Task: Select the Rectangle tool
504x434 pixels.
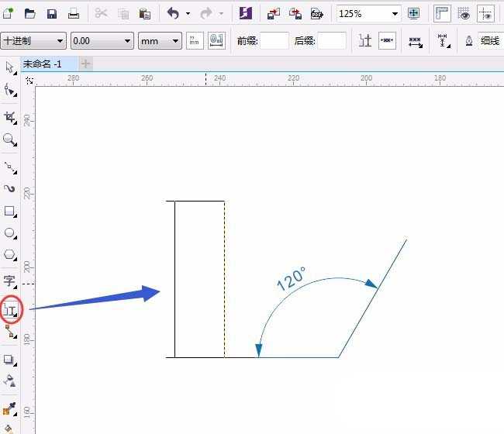Action: (x=10, y=211)
